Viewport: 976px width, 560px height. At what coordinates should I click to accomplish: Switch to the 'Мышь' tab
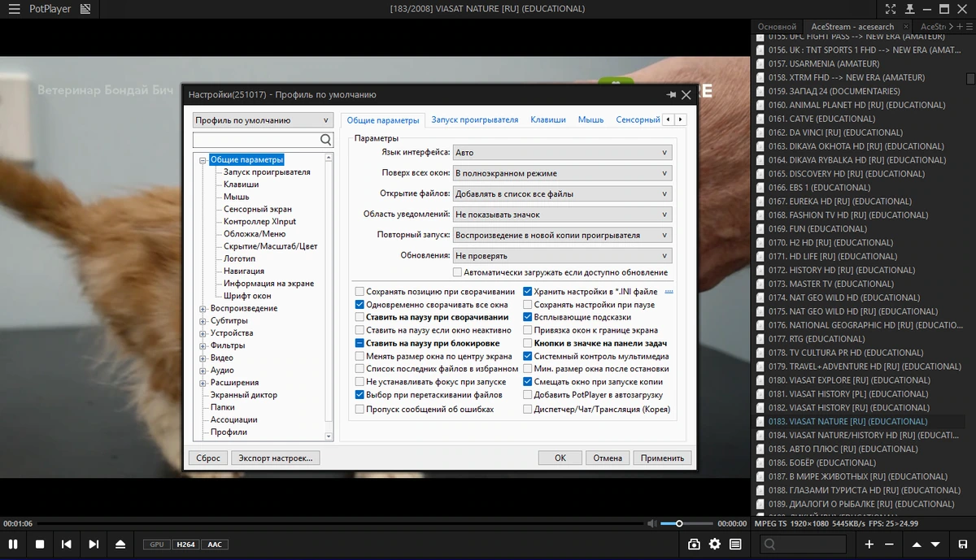pyautogui.click(x=590, y=119)
